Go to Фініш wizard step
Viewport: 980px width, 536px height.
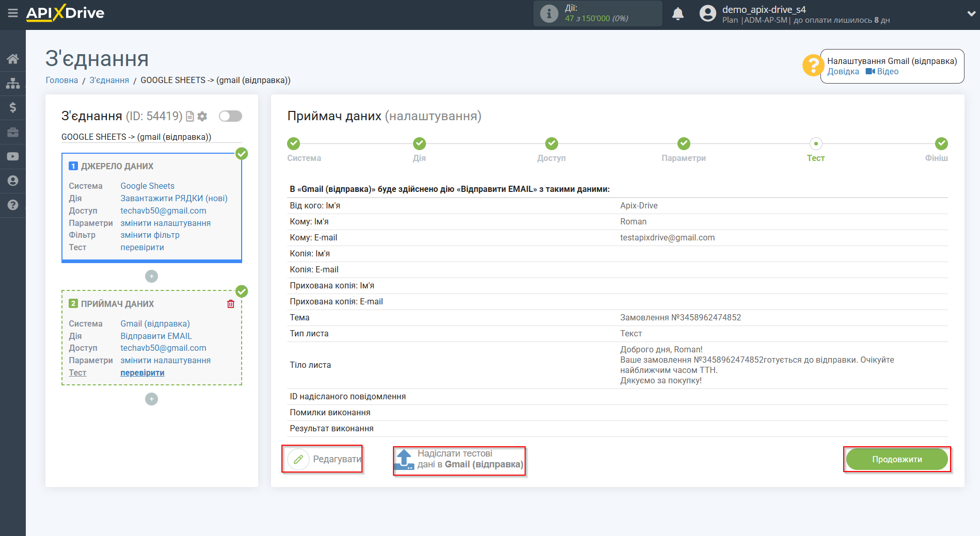(941, 143)
